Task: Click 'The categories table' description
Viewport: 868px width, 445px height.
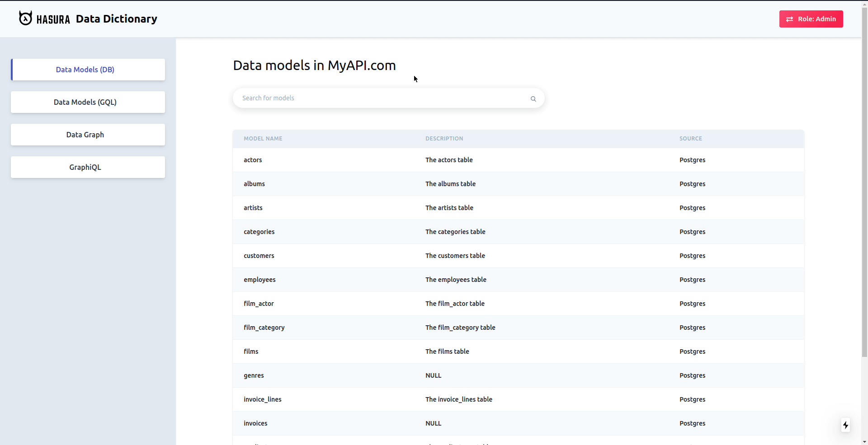Action: click(455, 232)
